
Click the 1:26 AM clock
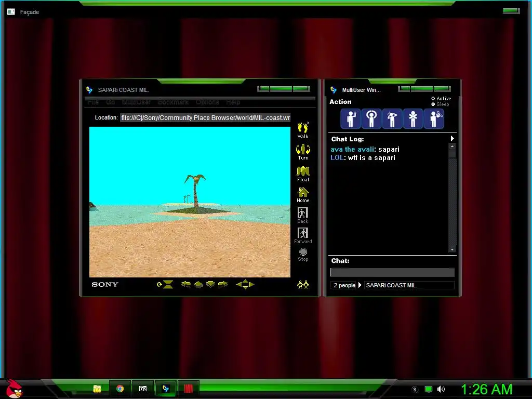click(x=486, y=389)
